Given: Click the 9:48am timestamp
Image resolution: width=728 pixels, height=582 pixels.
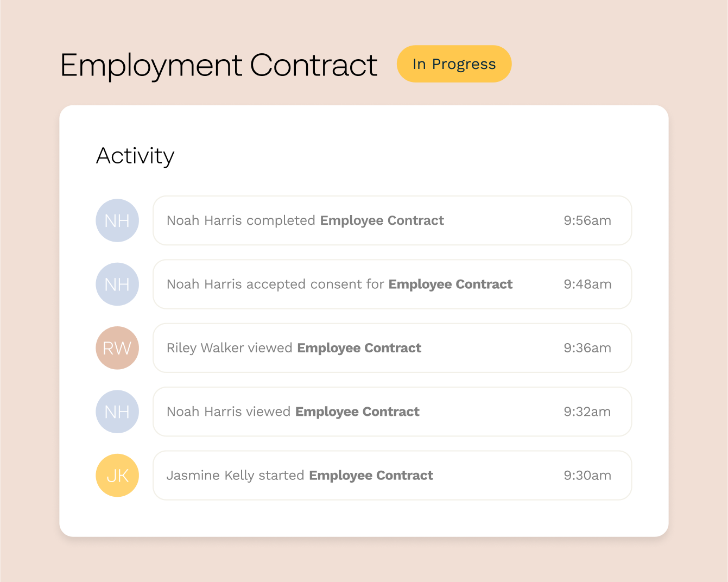Looking at the screenshot, I should [x=587, y=284].
